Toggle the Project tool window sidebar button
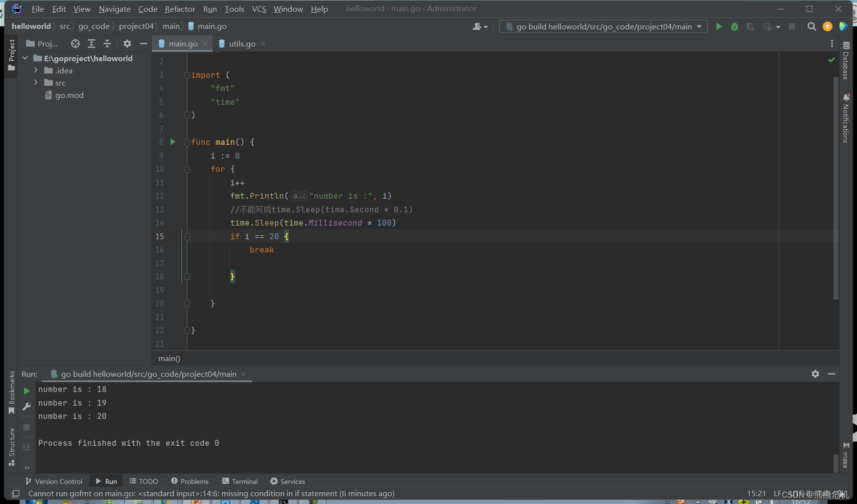This screenshot has height=504, width=857. [12, 55]
